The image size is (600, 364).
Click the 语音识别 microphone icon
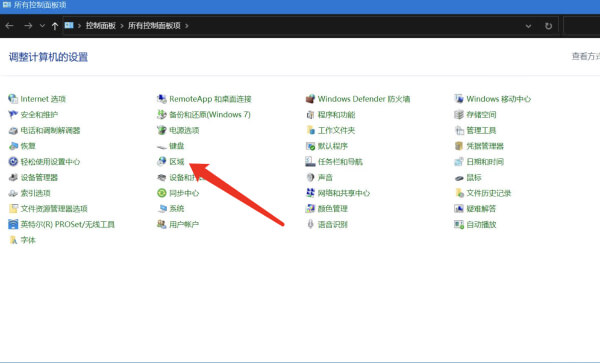(x=310, y=224)
